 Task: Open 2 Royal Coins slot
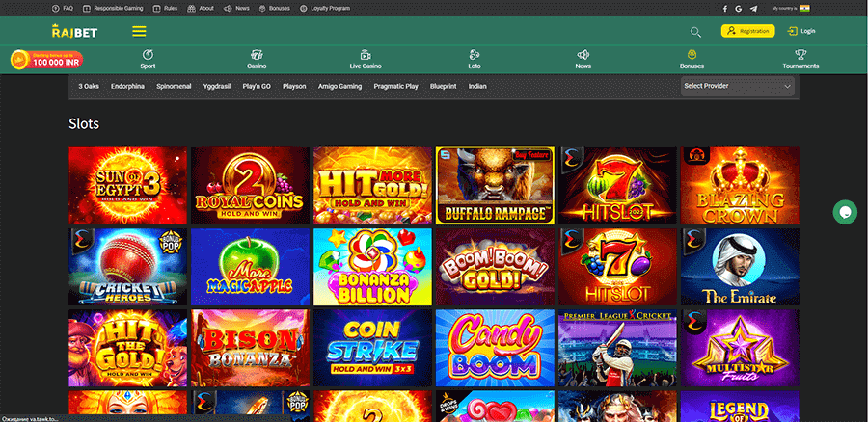tap(250, 185)
